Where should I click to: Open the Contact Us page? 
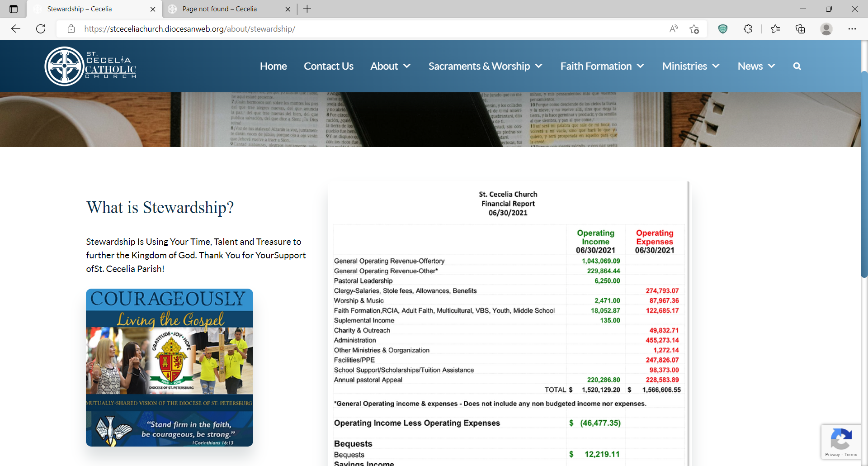point(328,67)
